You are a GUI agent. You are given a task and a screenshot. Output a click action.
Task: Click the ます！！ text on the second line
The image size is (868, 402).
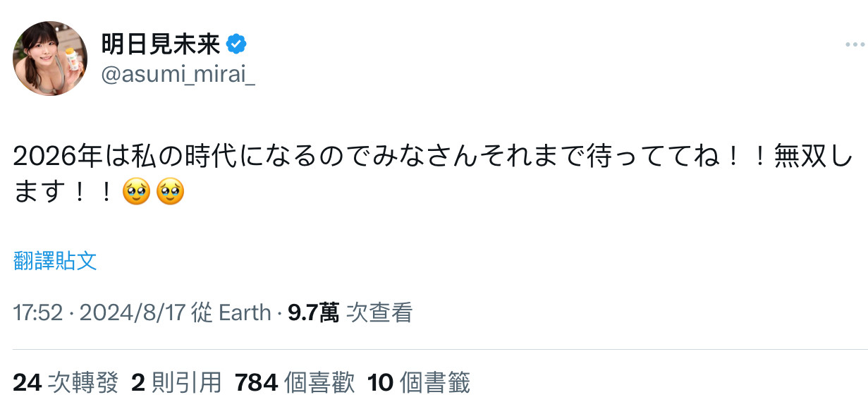tap(63, 191)
